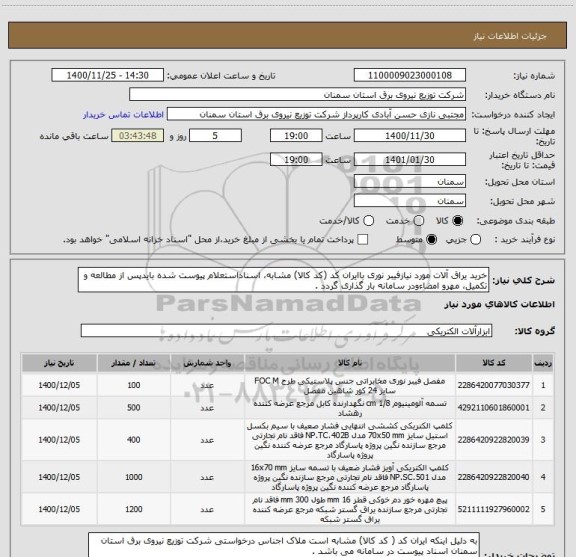Click the announcement date field 1400/11/25 - 14:30

(x=108, y=75)
